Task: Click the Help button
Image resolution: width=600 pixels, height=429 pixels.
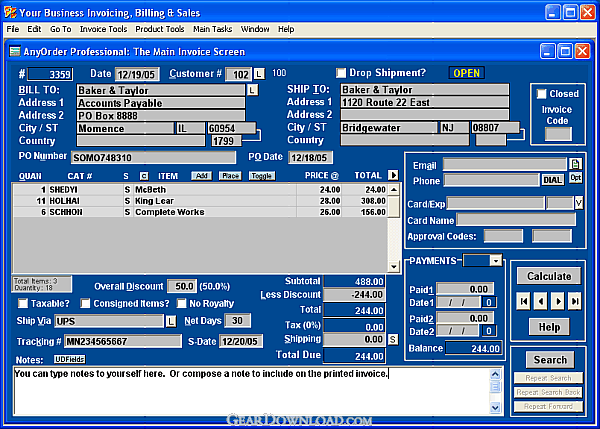Action: [x=549, y=327]
